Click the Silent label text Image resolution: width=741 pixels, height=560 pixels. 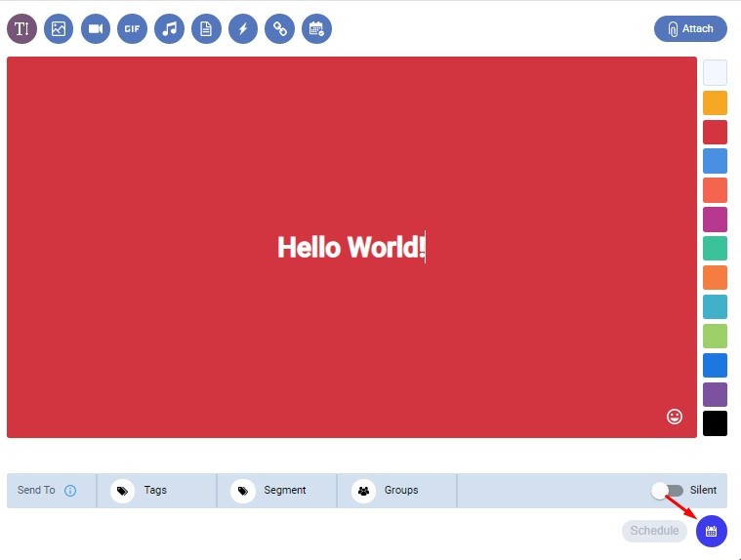[703, 490]
